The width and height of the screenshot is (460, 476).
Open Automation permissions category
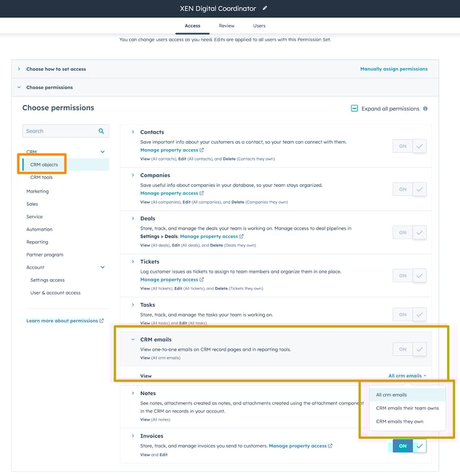coord(39,229)
